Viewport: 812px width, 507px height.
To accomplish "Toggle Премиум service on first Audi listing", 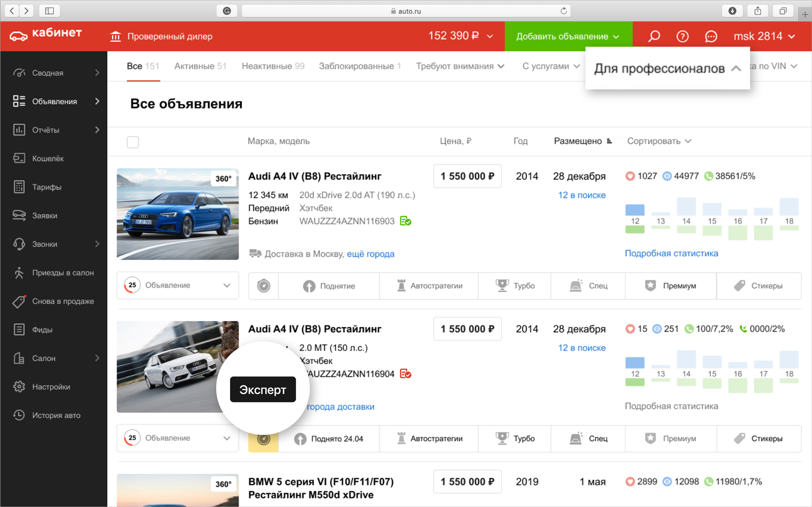I will click(670, 286).
